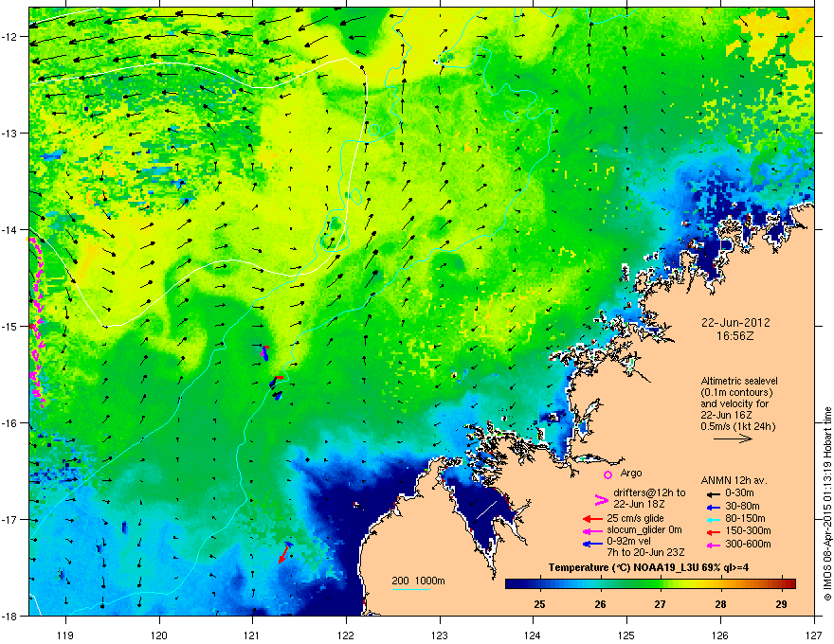Viewport: 834px width, 644px height.
Task: Click the 'ANMN 12h av.' heading
Action: 734,480
